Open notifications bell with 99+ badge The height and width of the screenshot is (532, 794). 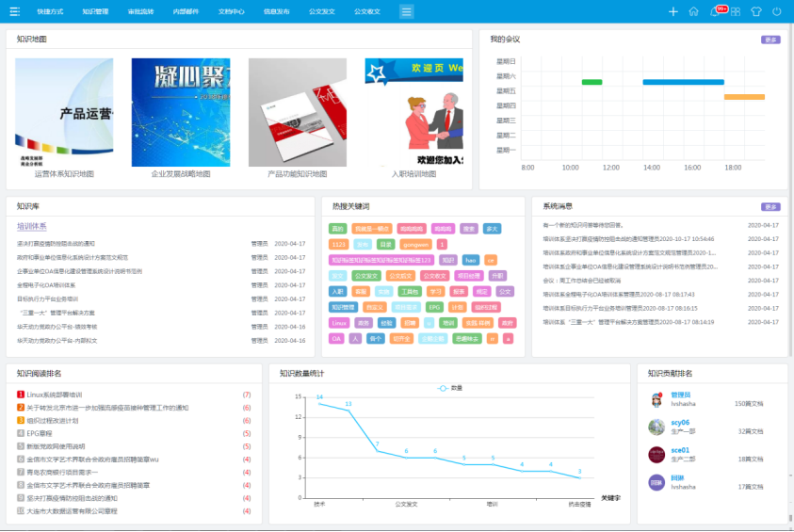(x=714, y=11)
